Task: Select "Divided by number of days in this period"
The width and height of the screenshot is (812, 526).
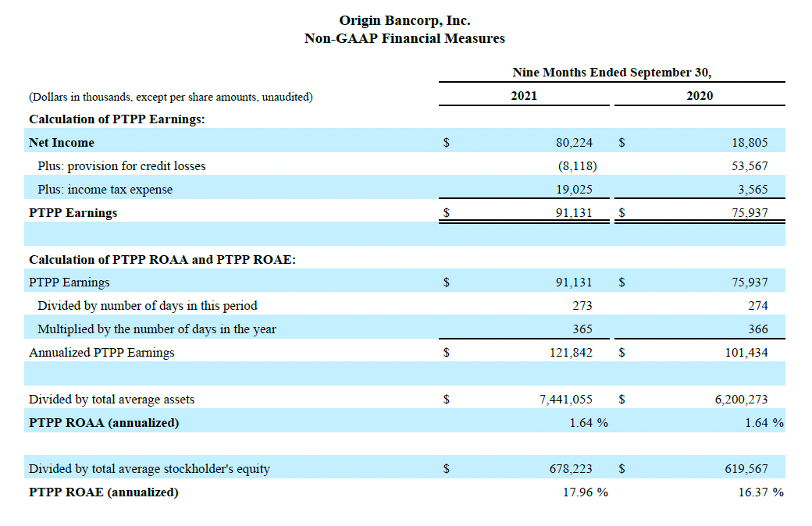Action: [x=148, y=306]
